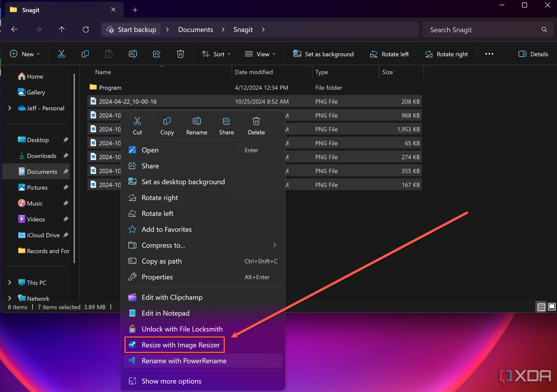
Task: Switch to large thumbnails view icon
Action: point(552,307)
